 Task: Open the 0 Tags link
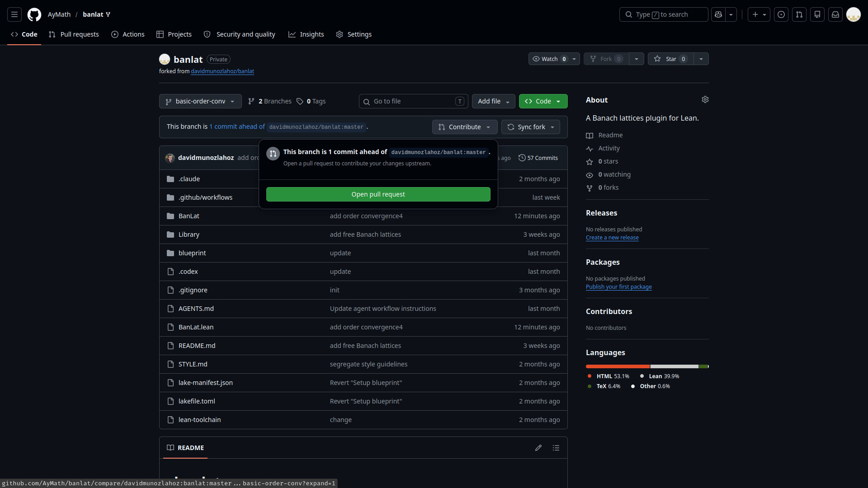pos(311,101)
